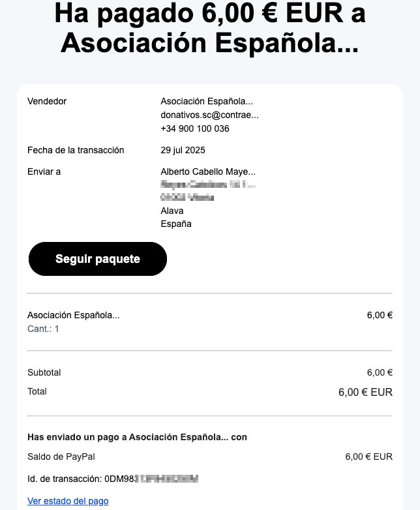Click the recipient name Alberto Cabello Maye...
This screenshot has height=510, width=420.
click(x=208, y=172)
